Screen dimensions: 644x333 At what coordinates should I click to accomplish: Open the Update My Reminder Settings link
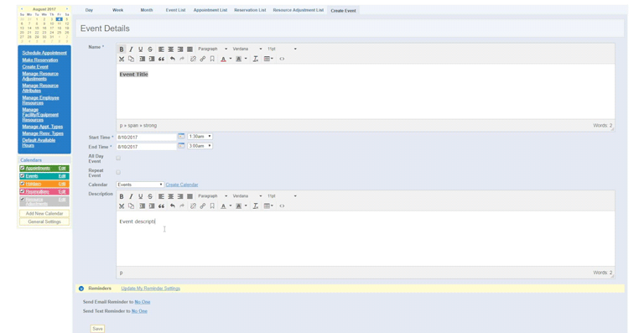pyautogui.click(x=151, y=289)
